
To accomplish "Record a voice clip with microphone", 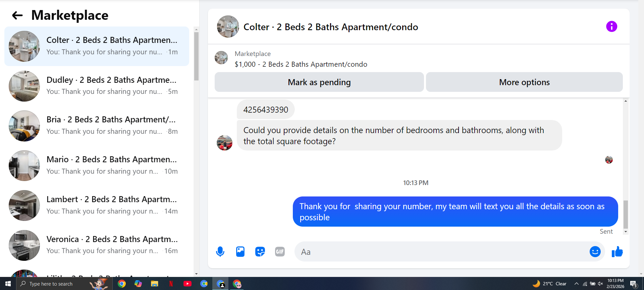I will point(220,251).
